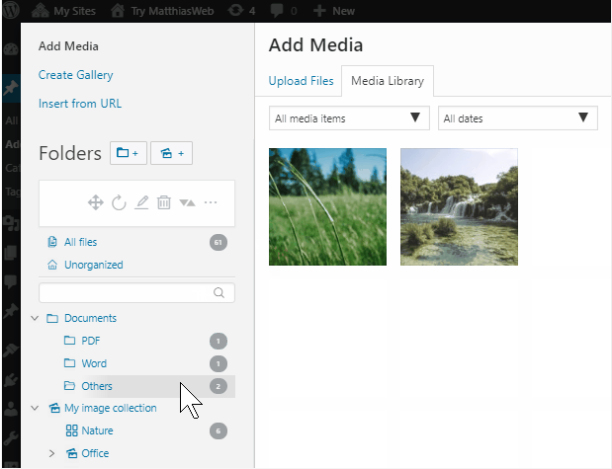Select All files in folder list
Image resolution: width=612 pixels, height=469 pixels.
(80, 242)
